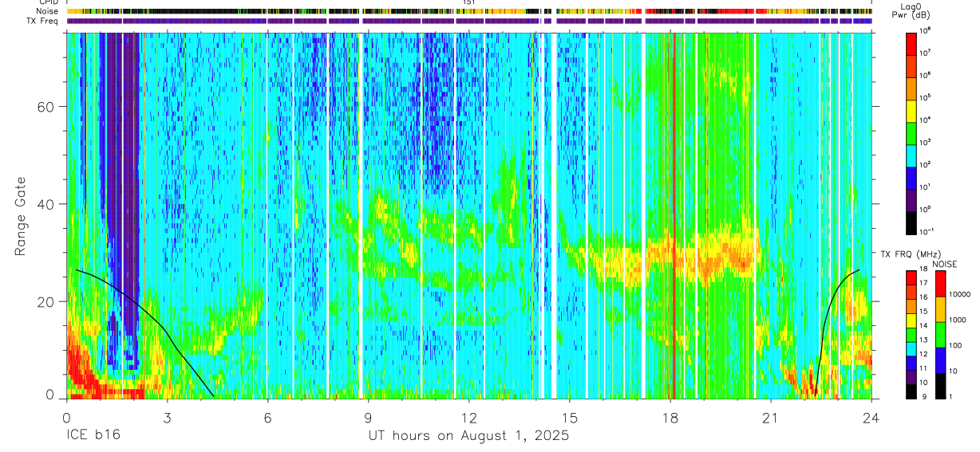
Task: Click the 'Lag0 Pwr (dB)' colorbar title
Action: [911, 10]
